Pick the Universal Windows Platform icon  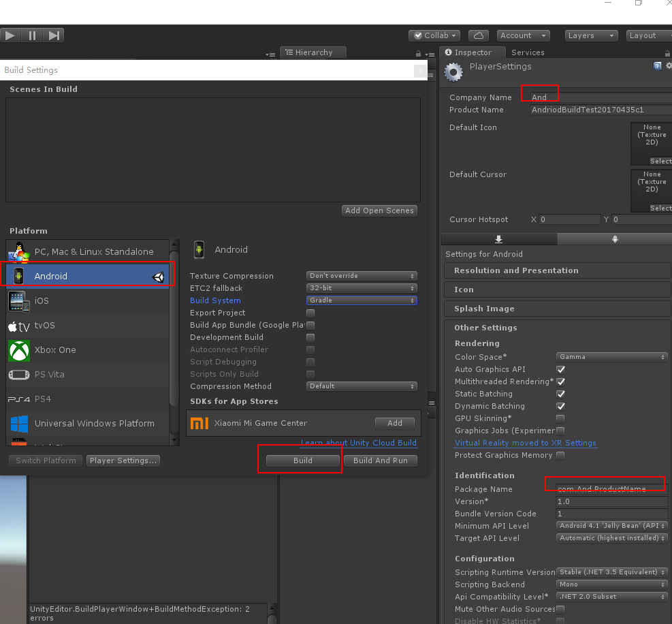point(19,424)
